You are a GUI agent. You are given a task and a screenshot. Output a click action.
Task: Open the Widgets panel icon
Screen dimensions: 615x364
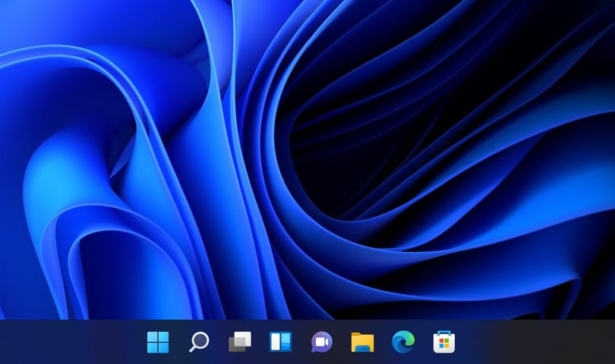(x=280, y=342)
